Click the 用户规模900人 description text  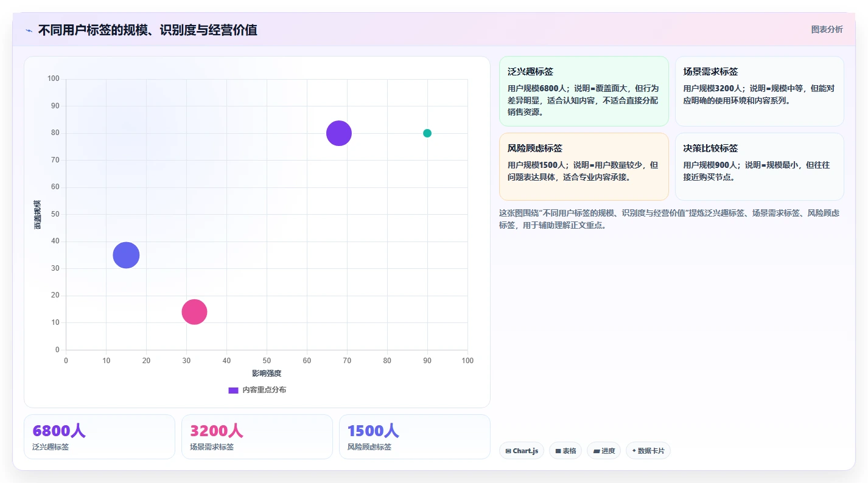757,171
